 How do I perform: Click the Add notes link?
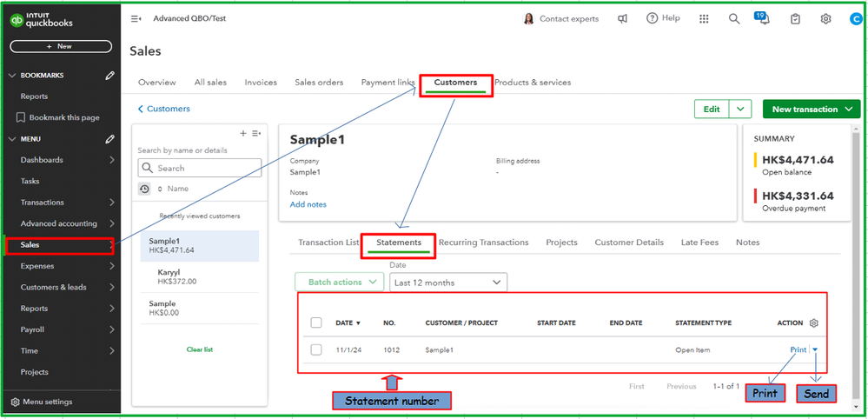click(x=308, y=204)
